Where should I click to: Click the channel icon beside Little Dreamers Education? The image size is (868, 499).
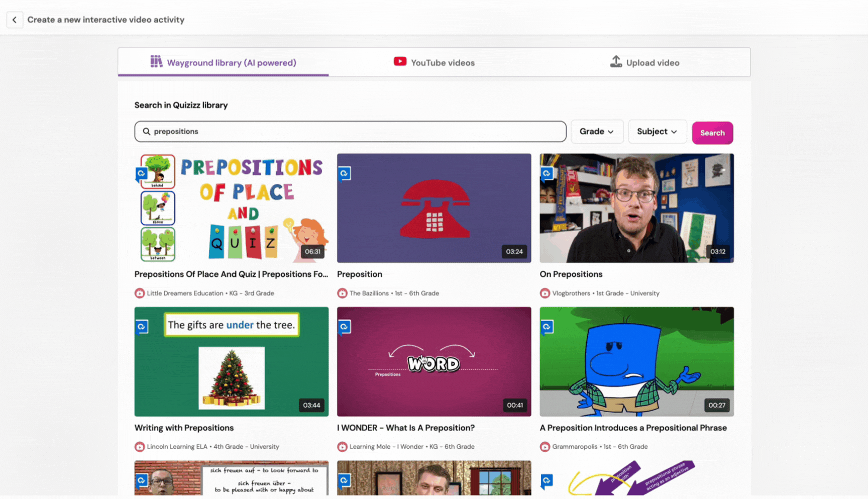pos(140,293)
